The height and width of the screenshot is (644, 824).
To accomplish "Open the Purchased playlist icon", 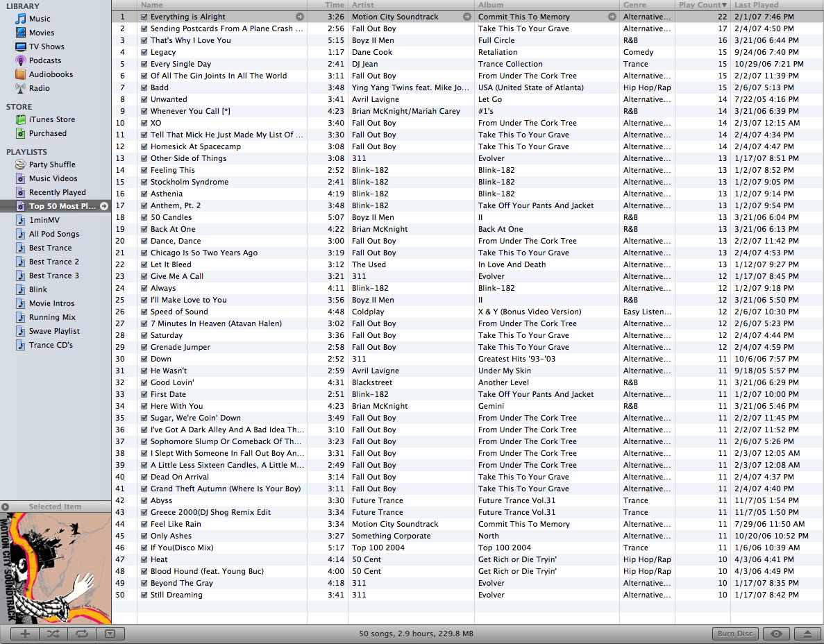I will coord(21,133).
